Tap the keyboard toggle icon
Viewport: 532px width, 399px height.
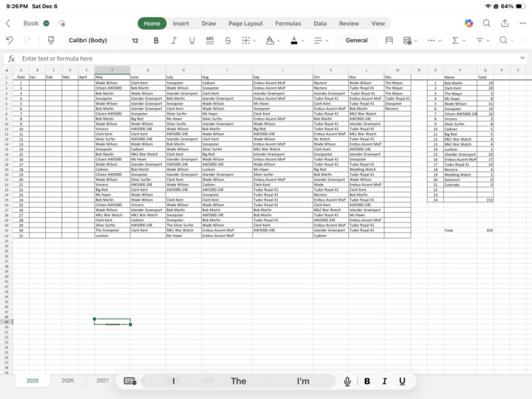pyautogui.click(x=130, y=381)
